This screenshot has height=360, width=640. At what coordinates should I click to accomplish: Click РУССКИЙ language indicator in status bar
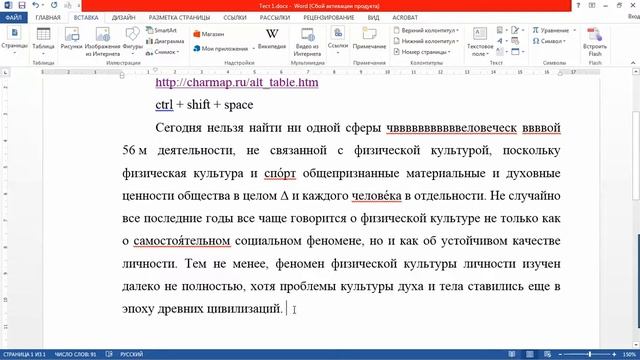pyautogui.click(x=131, y=354)
